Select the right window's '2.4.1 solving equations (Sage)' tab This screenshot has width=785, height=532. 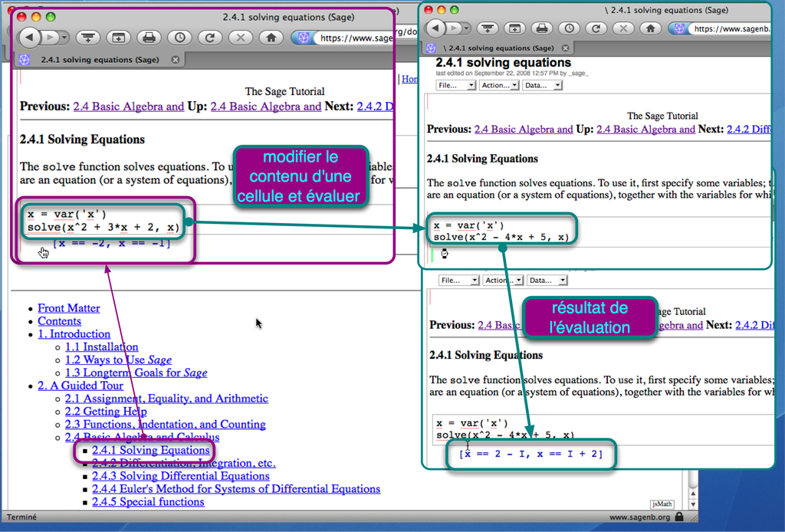coord(498,48)
